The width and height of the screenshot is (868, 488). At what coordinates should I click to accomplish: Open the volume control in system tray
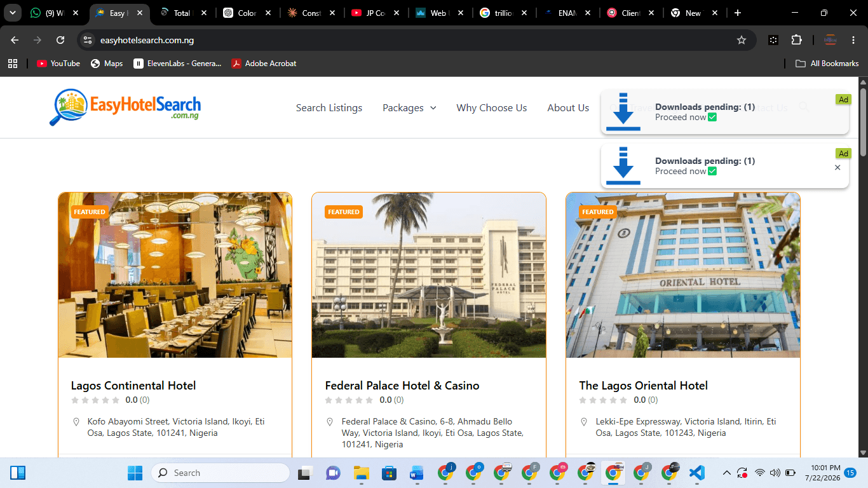pos(775,473)
